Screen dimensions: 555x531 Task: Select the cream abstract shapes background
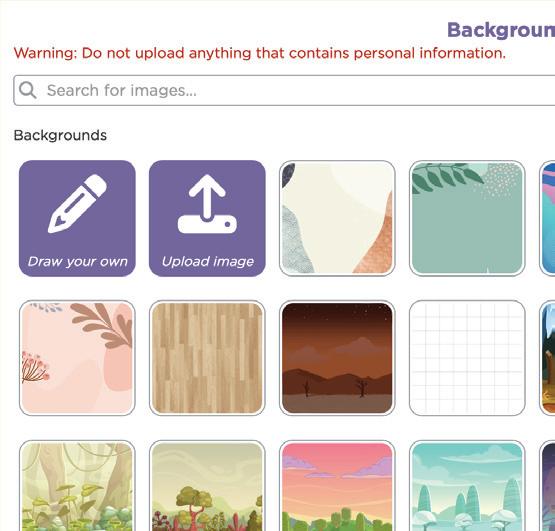(x=337, y=218)
